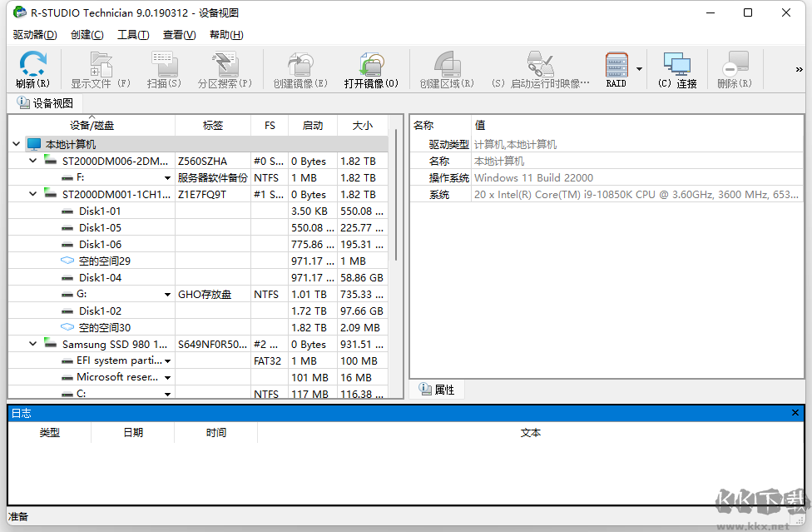Screen dimensions: 812x532
Task: Select the Disk1-02 partition row
Action: click(x=198, y=311)
